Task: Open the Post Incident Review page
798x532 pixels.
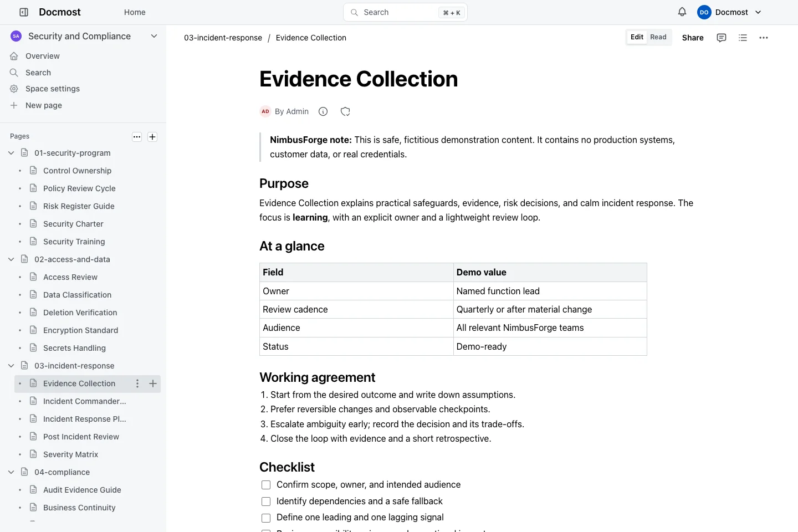Action: [x=81, y=437]
